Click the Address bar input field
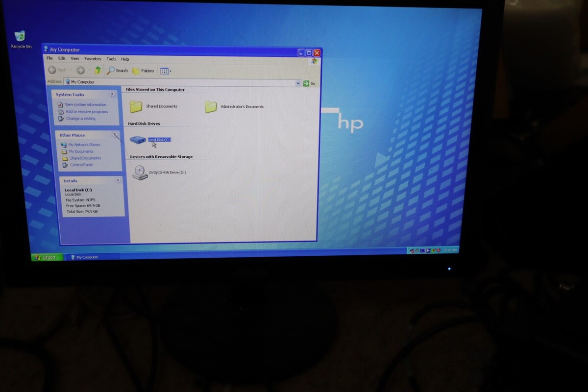The image size is (588, 392). 181,82
